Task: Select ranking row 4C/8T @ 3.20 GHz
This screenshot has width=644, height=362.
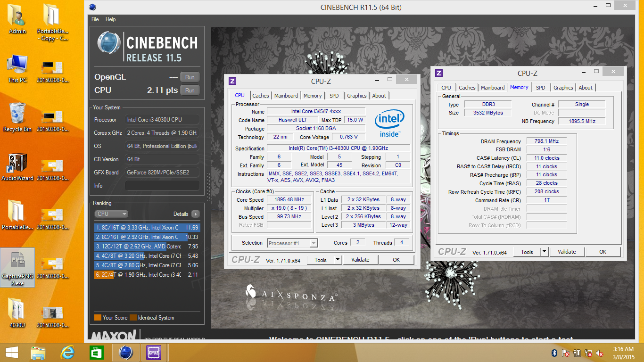Action: pos(147,256)
